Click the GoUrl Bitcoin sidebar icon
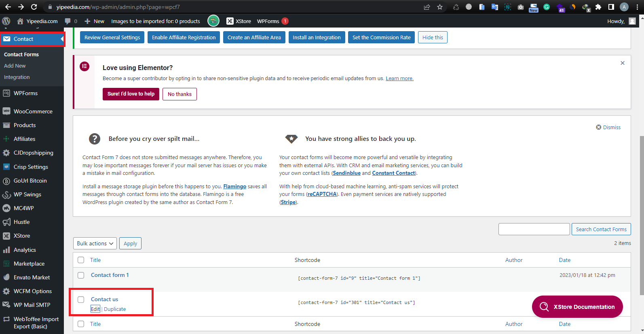Screen dimensions: 644x334 (6, 181)
